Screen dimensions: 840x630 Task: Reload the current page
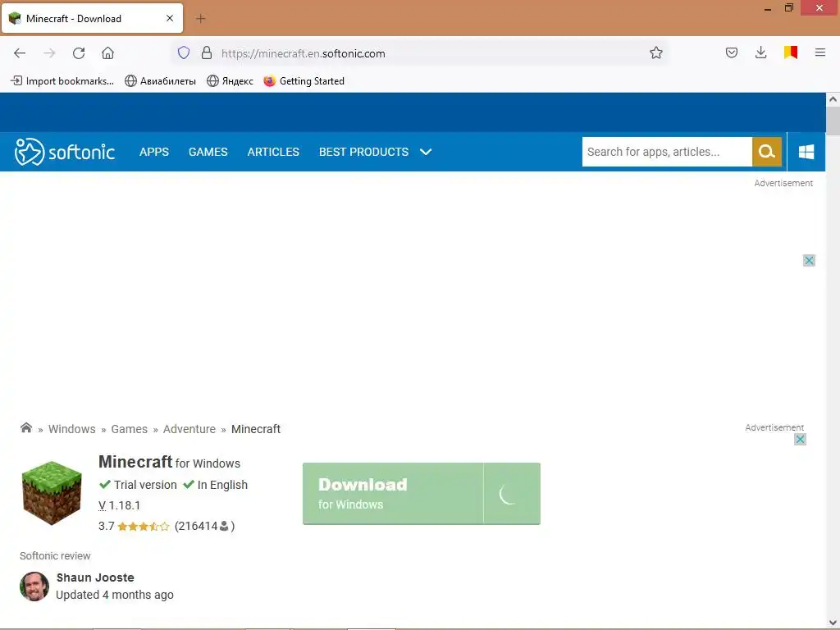point(79,53)
